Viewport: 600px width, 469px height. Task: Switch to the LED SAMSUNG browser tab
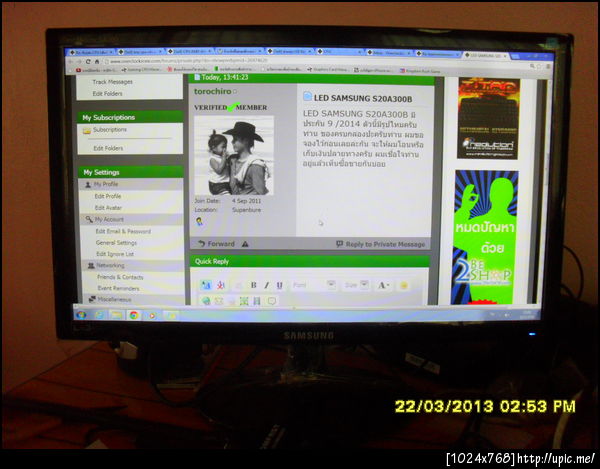coord(485,55)
